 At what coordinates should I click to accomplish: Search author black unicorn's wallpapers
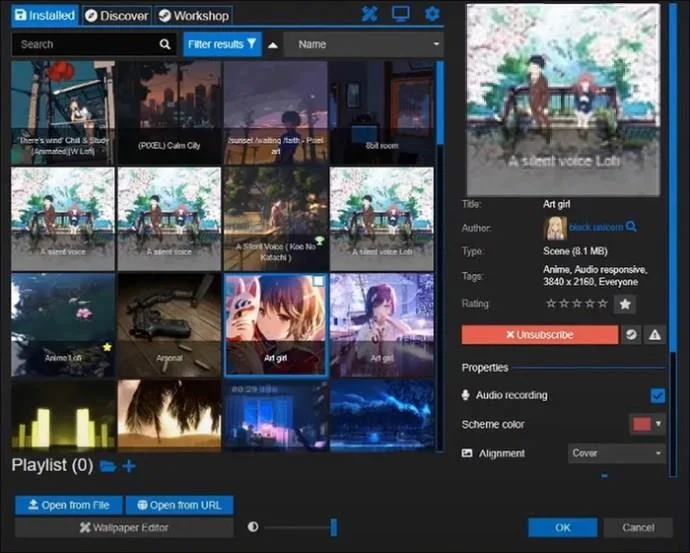pyautogui.click(x=631, y=227)
